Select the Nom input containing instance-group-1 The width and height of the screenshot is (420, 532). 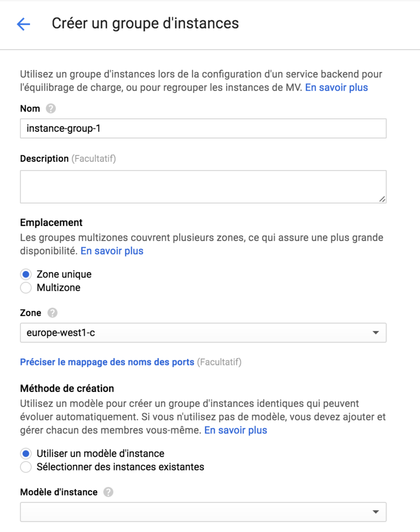click(203, 129)
